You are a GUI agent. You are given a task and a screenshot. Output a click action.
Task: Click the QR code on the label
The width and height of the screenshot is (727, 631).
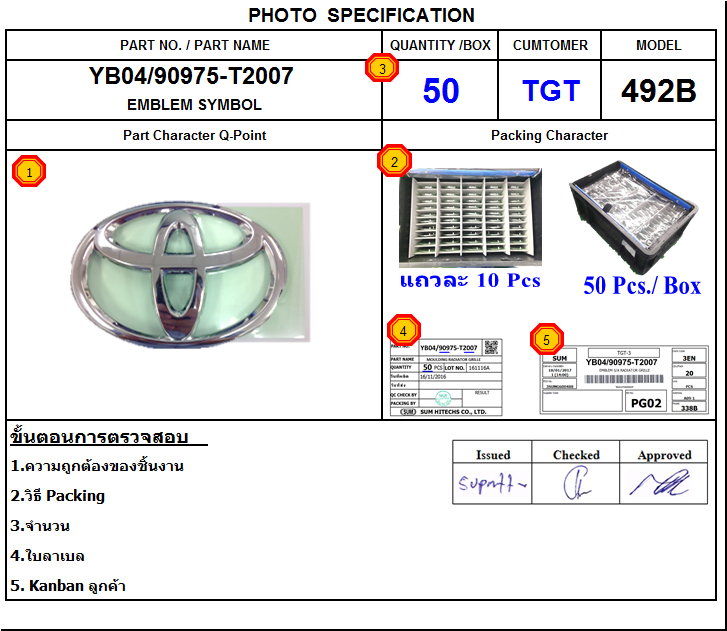(x=491, y=347)
